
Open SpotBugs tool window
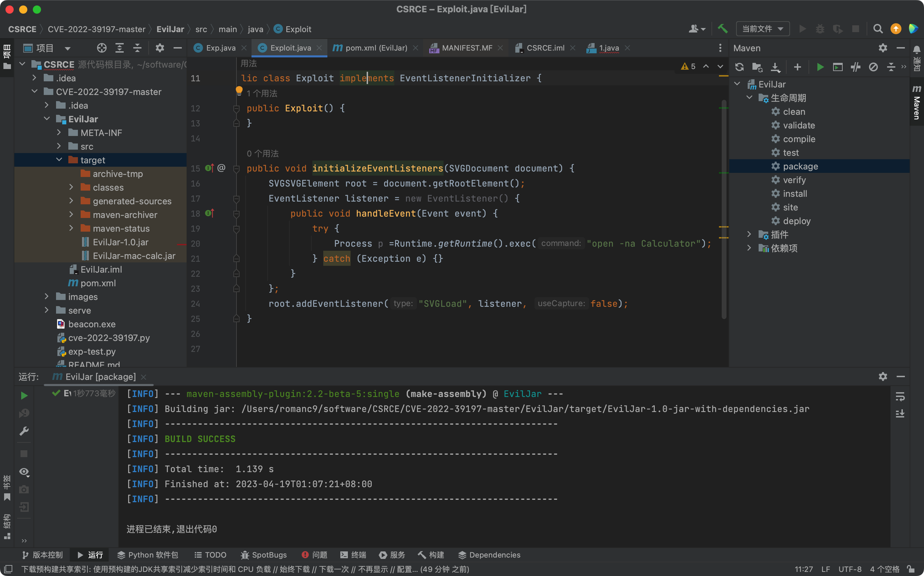[264, 555]
